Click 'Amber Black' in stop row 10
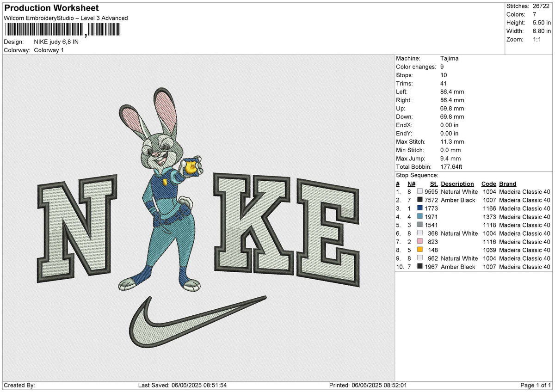 pos(458,267)
